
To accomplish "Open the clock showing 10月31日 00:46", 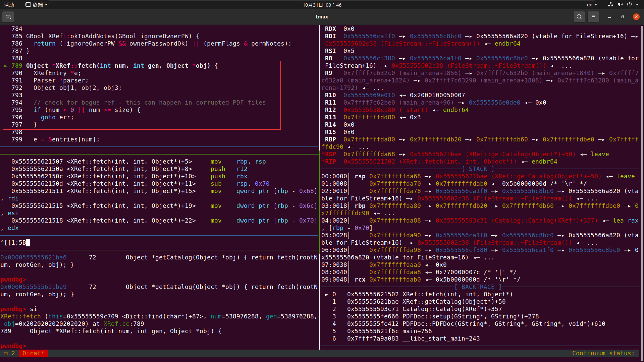I will [x=322, y=5].
